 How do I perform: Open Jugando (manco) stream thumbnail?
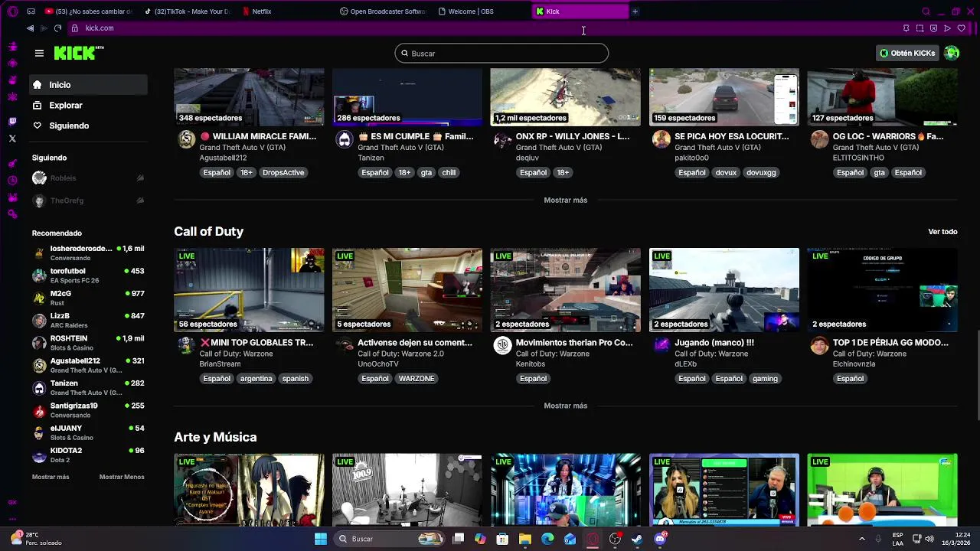point(724,289)
